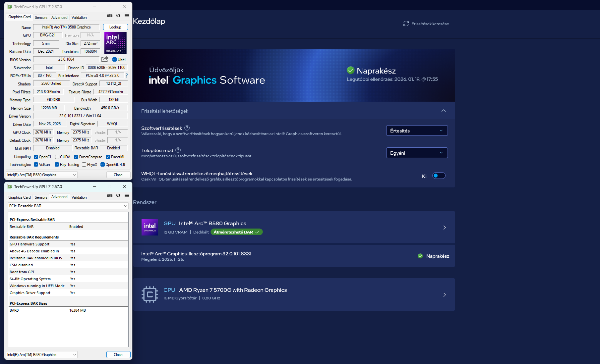Toggle the Vulkan checkbox
The width and height of the screenshot is (600, 364).
point(36,165)
